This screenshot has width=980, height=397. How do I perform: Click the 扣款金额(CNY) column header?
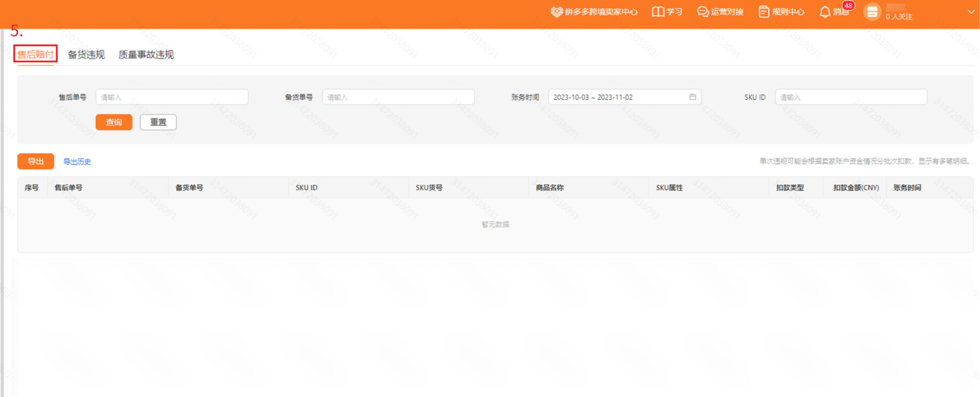tap(855, 188)
